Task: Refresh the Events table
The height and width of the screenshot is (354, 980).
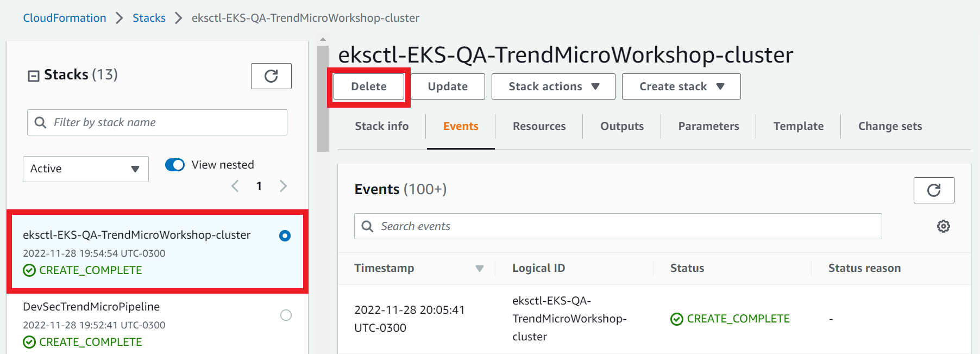Action: pos(934,190)
